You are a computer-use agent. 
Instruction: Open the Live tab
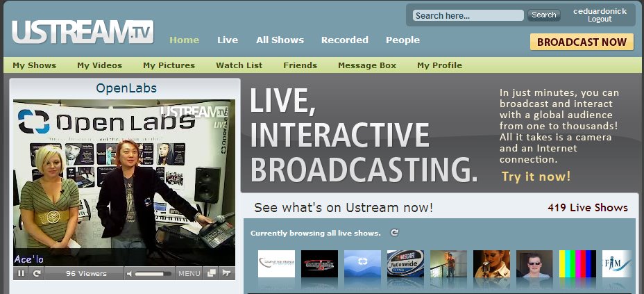pos(228,40)
